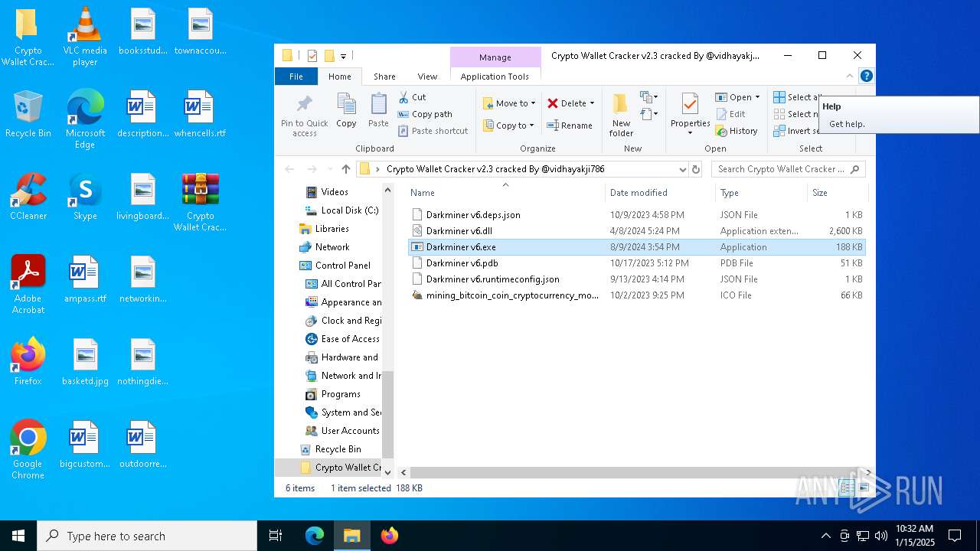
Task: Sort files by Type column
Action: click(x=761, y=193)
